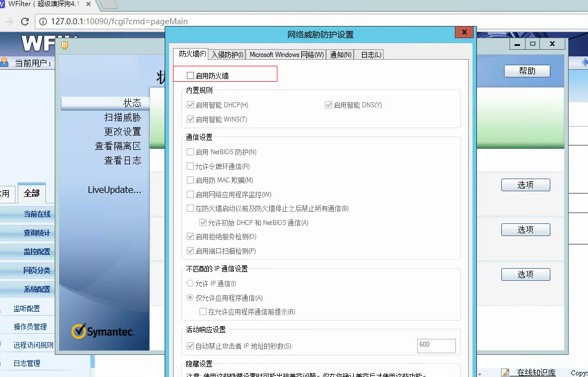Open LiveUpdate in Symantec side menu
The height and width of the screenshot is (377, 588).
pos(114,190)
